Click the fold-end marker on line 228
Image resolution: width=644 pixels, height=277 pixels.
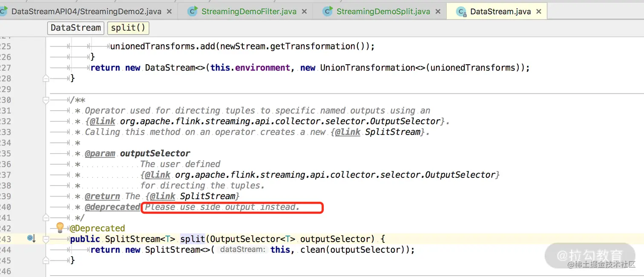[46, 78]
